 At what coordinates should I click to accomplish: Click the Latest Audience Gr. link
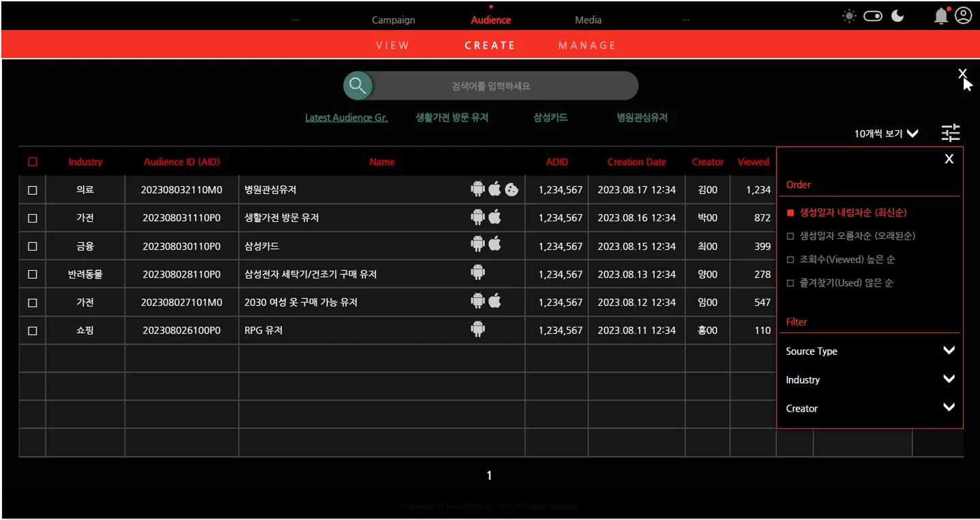coord(347,117)
